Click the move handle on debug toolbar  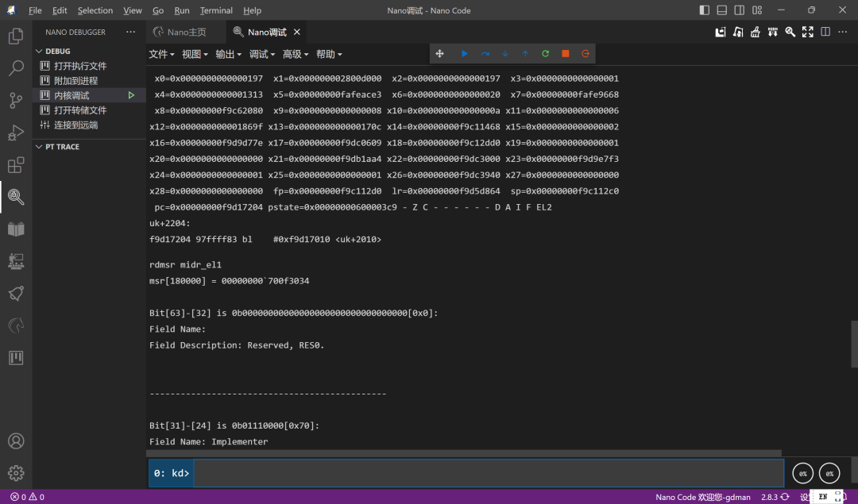pyautogui.click(x=439, y=53)
